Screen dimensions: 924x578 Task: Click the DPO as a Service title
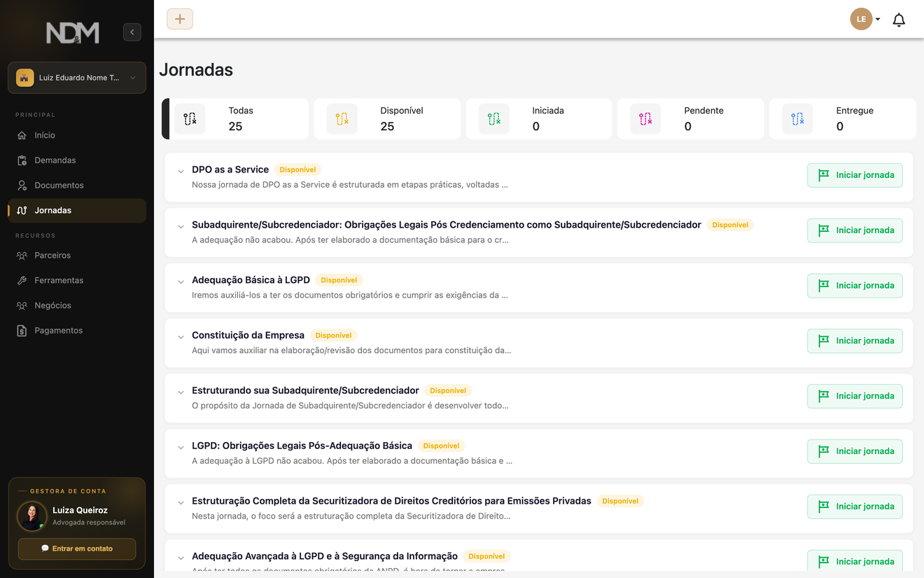click(230, 170)
